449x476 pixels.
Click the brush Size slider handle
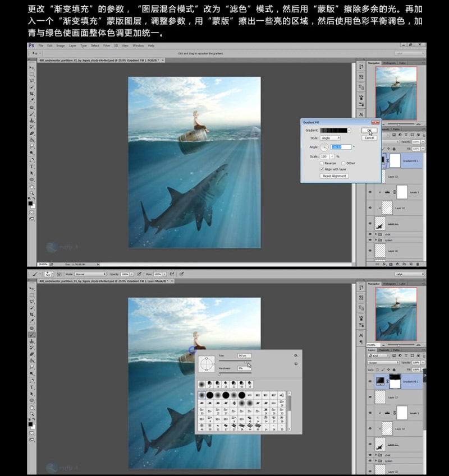coord(246,361)
